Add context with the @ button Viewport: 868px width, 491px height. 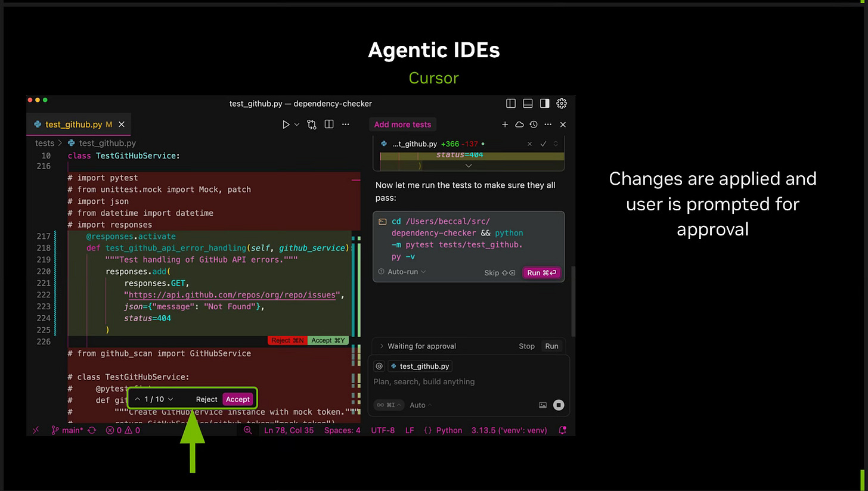point(379,366)
